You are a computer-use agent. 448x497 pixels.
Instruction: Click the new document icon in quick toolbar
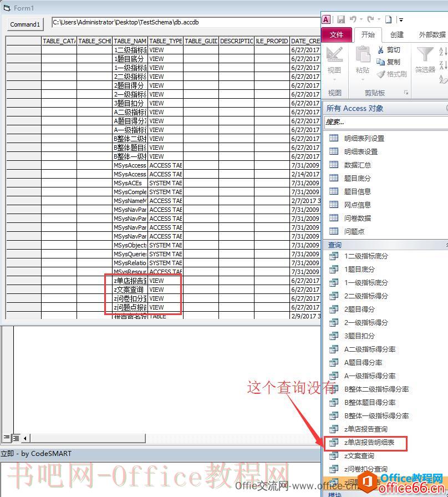pos(389,19)
